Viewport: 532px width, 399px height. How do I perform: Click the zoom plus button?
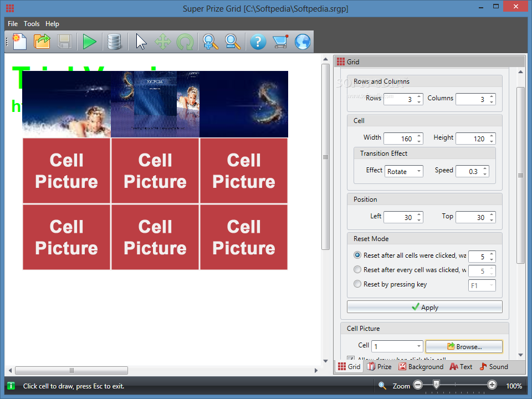pyautogui.click(x=492, y=385)
